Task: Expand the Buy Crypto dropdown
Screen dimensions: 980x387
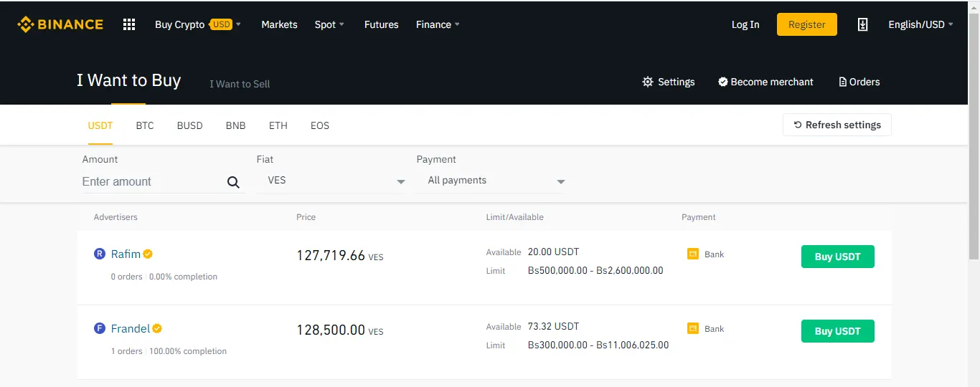Action: coord(198,24)
